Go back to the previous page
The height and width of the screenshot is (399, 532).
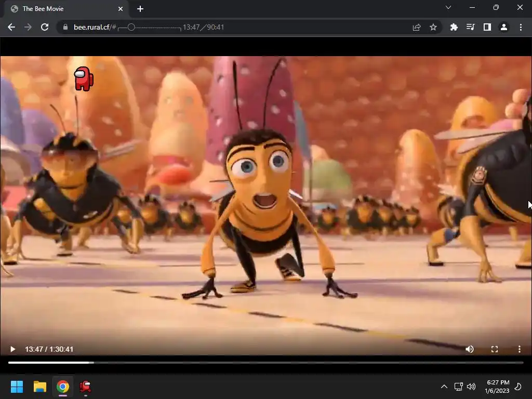coord(11,27)
